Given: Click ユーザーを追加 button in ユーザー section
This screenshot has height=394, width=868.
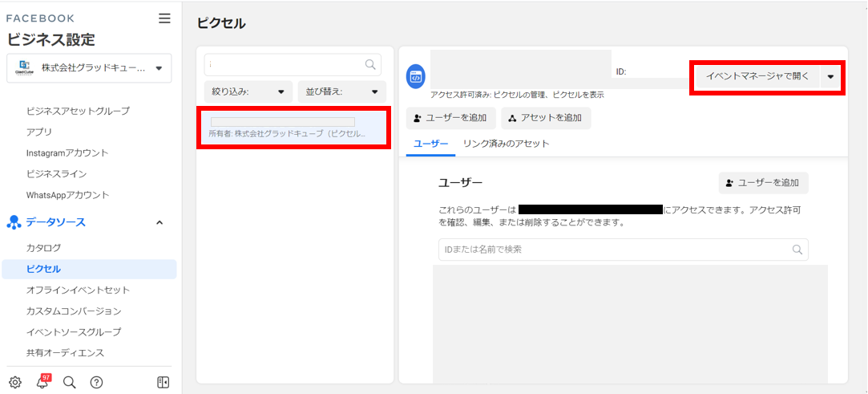Looking at the screenshot, I should click(763, 183).
